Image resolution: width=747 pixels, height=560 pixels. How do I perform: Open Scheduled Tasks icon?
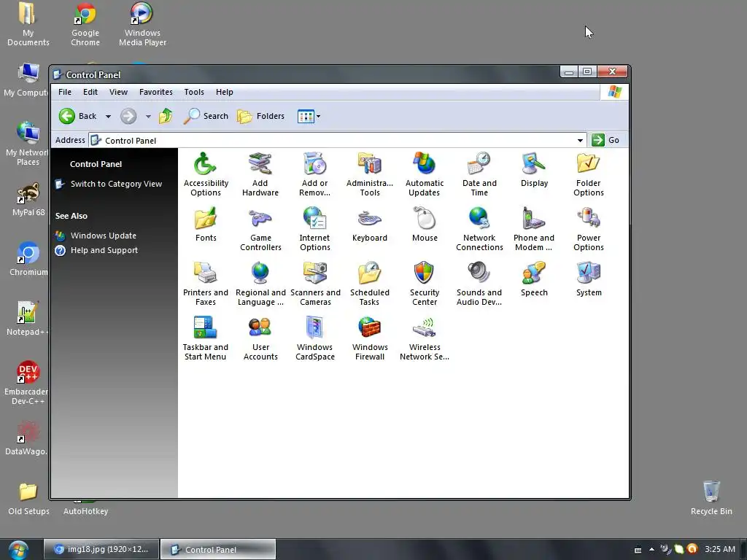tap(369, 284)
